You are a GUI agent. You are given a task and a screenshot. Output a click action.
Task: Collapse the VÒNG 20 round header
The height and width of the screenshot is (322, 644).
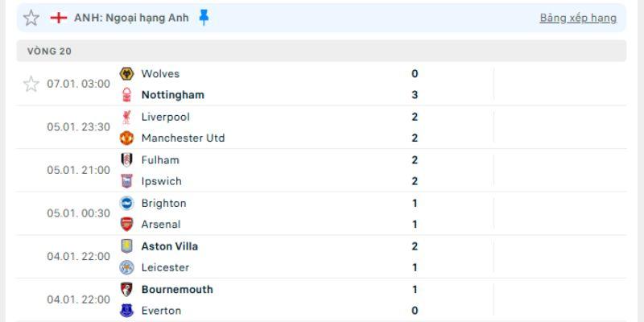pyautogui.click(x=321, y=51)
